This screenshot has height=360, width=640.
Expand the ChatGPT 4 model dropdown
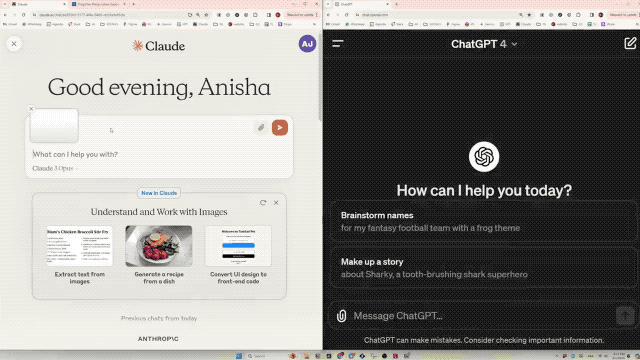point(484,44)
